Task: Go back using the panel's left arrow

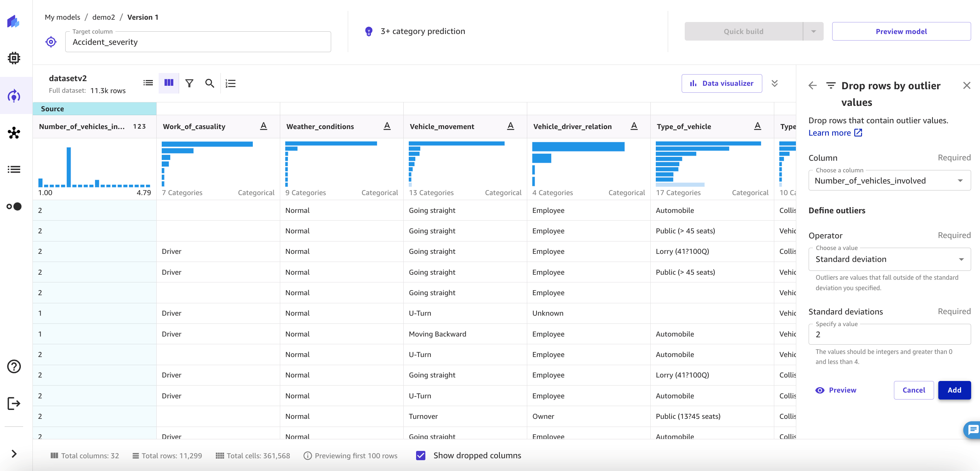Action: click(812, 86)
